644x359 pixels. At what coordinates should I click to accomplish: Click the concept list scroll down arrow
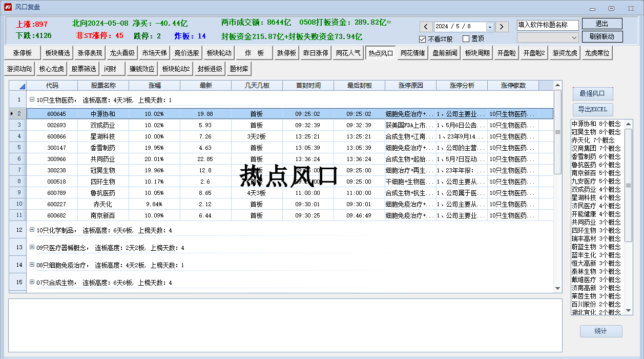(629, 311)
